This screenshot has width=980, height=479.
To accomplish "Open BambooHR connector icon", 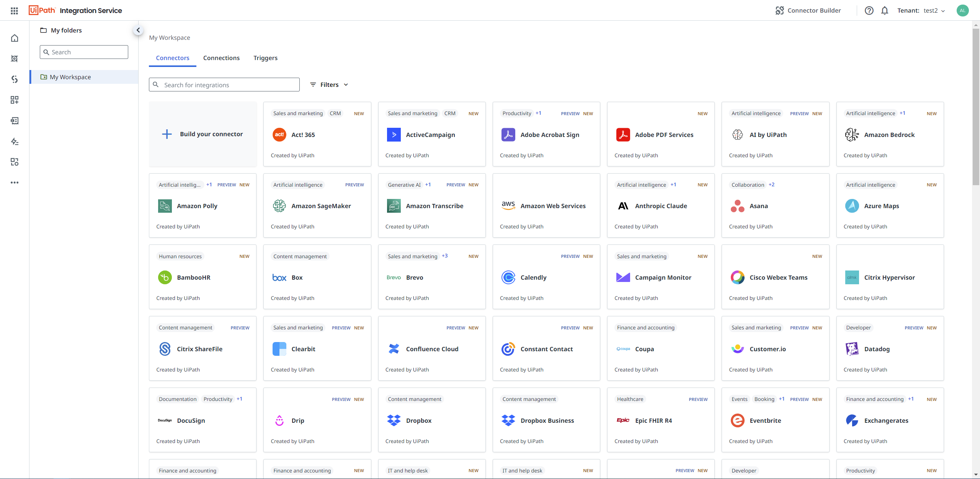I will (x=165, y=277).
